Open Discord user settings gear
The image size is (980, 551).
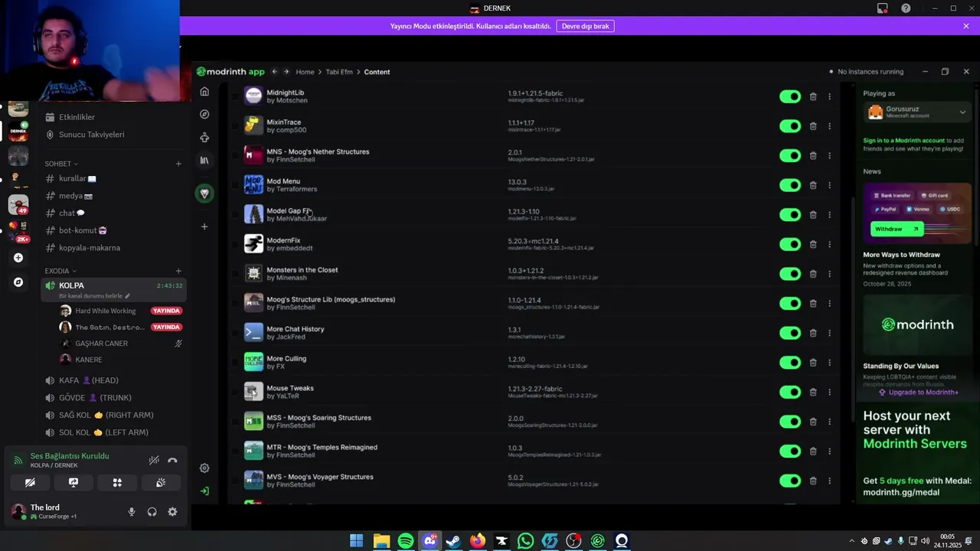tap(172, 512)
